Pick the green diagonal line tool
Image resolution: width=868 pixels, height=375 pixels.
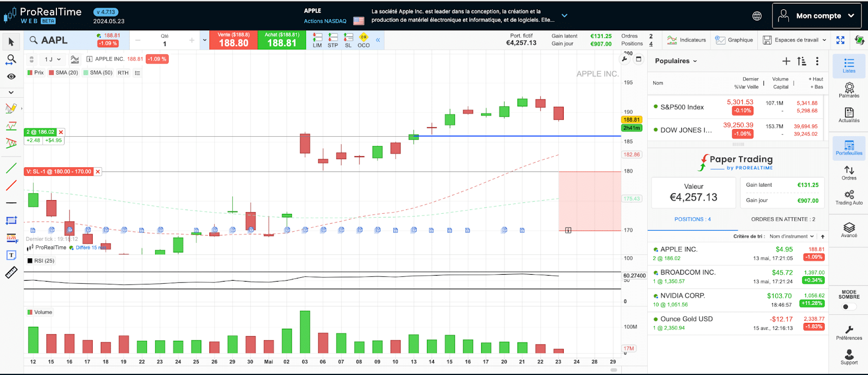tap(11, 168)
